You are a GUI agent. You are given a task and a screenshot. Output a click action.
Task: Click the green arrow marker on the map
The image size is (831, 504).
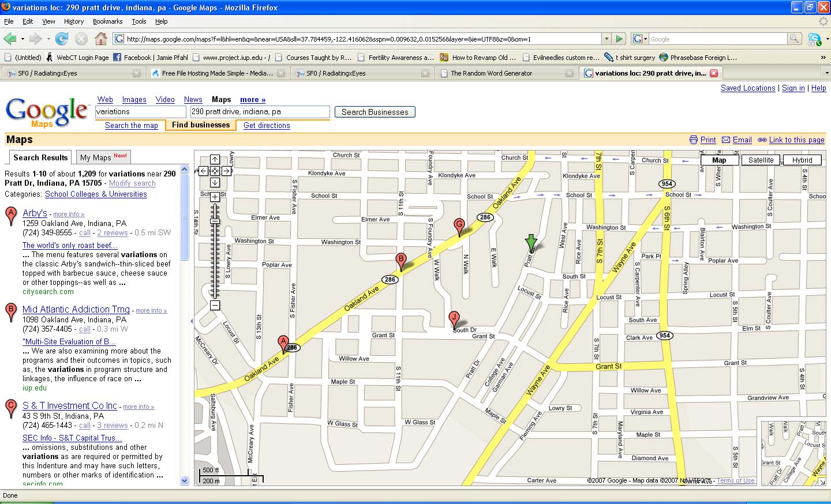tap(530, 243)
